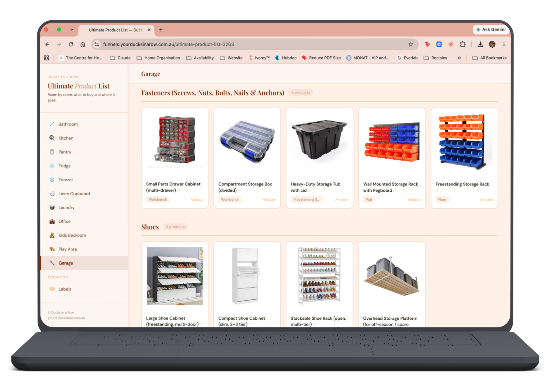View site information icon in address bar

pos(97,44)
